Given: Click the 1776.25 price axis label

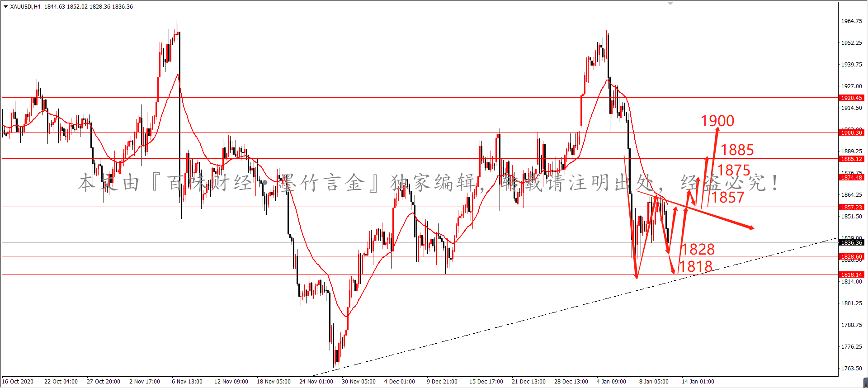Looking at the screenshot, I should (x=851, y=347).
